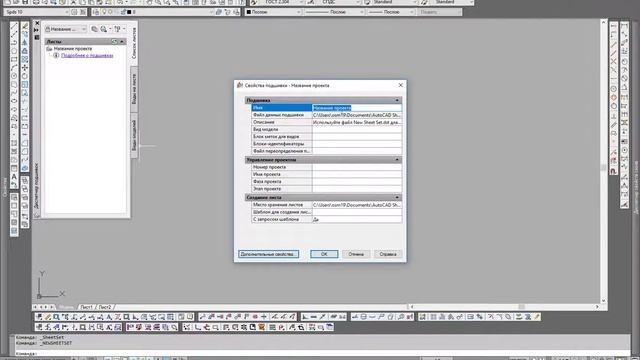The width and height of the screenshot is (640, 360).
Task: Switch to the 'Лист1' layout tab
Action: 87,307
